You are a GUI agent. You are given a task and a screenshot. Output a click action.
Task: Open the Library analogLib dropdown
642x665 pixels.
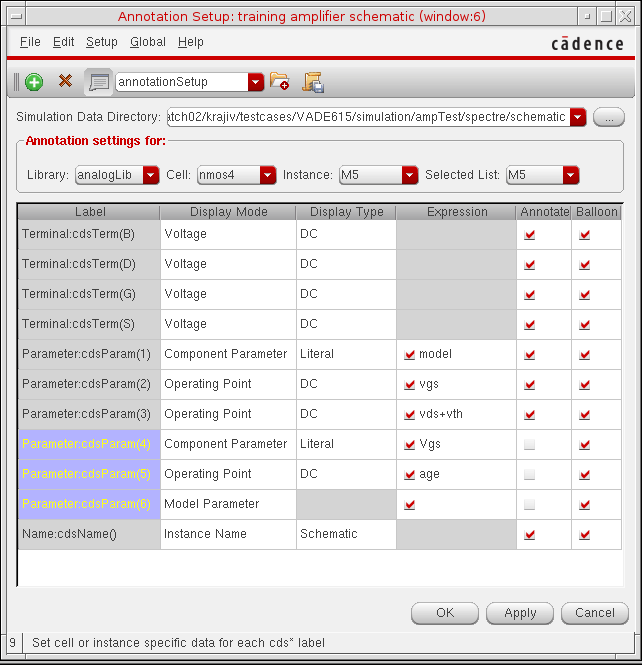pos(151,175)
